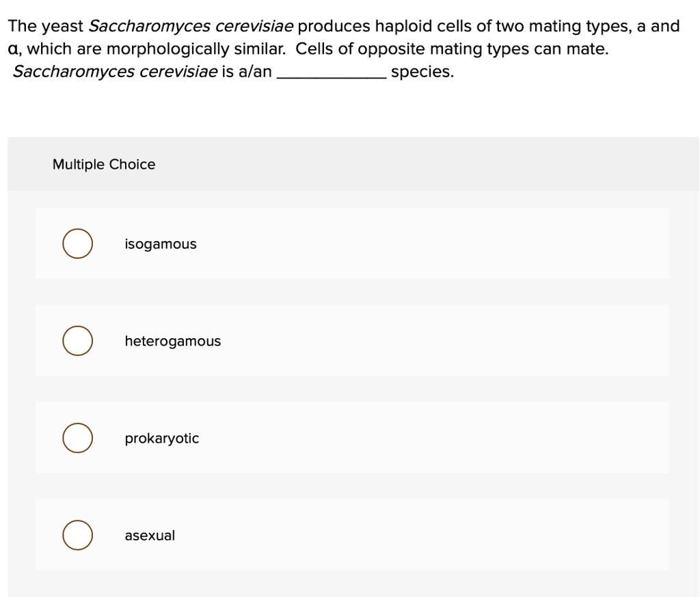Image resolution: width=700 pixels, height=597 pixels.
Task: Click the text label heterogamous
Action: click(172, 340)
